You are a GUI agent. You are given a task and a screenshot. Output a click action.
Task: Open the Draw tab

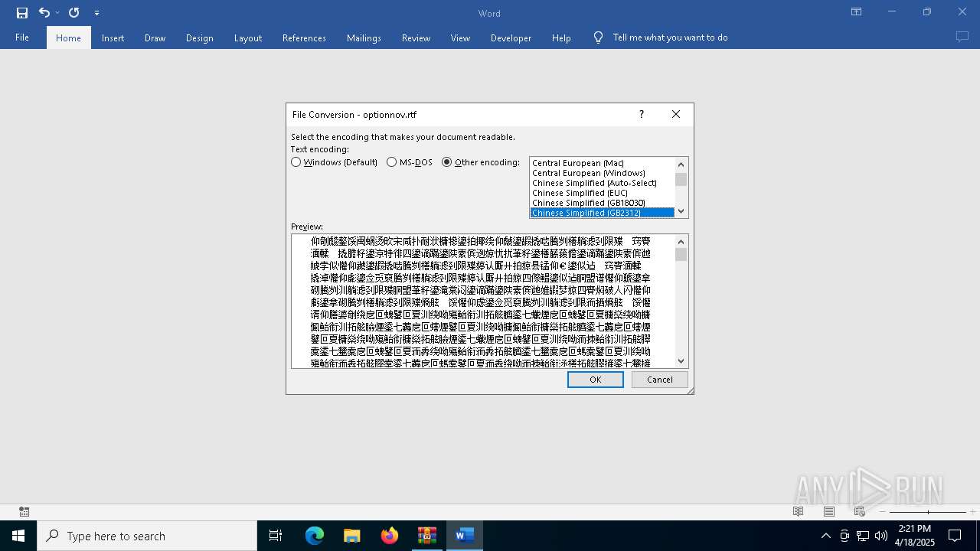155,37
